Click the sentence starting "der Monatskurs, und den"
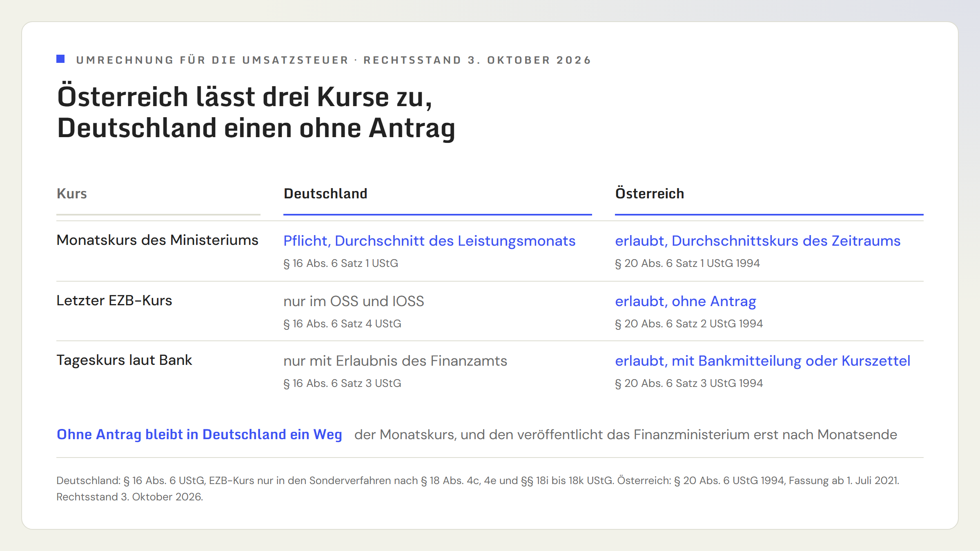Image resolution: width=980 pixels, height=551 pixels. coord(626,434)
